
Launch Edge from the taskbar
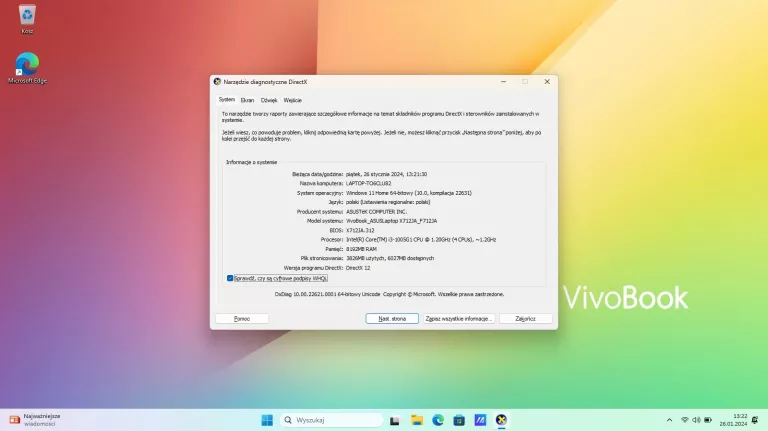[x=438, y=420]
